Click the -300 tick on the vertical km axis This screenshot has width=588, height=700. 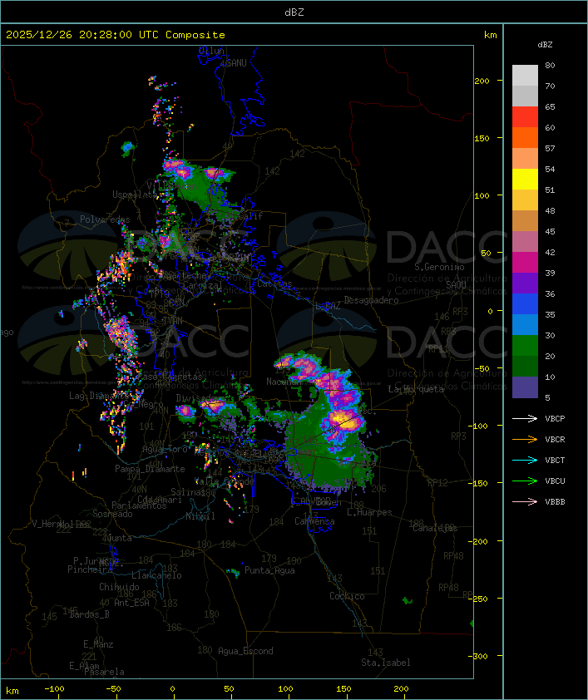click(480, 656)
